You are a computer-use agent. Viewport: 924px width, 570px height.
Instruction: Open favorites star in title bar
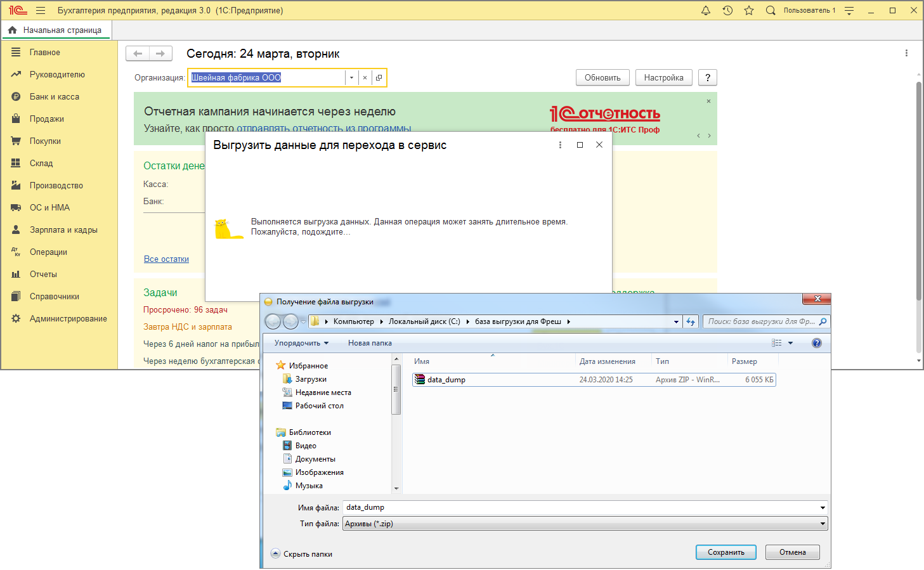click(749, 10)
